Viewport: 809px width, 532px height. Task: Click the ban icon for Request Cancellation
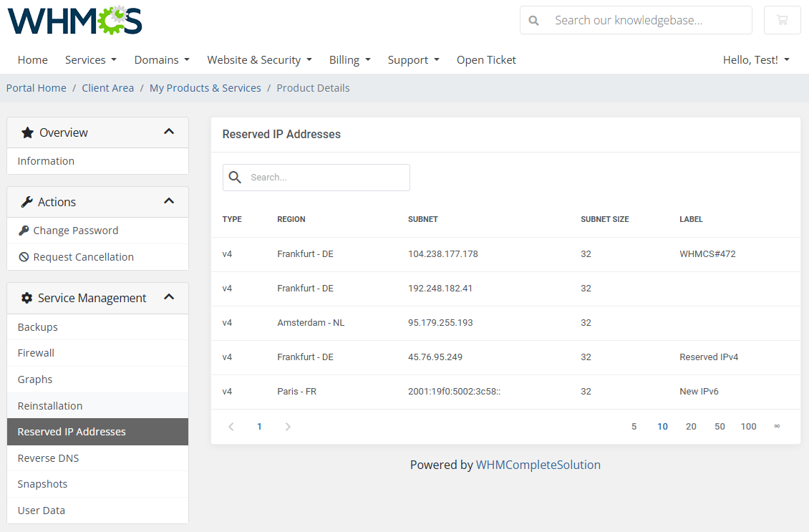pos(24,256)
